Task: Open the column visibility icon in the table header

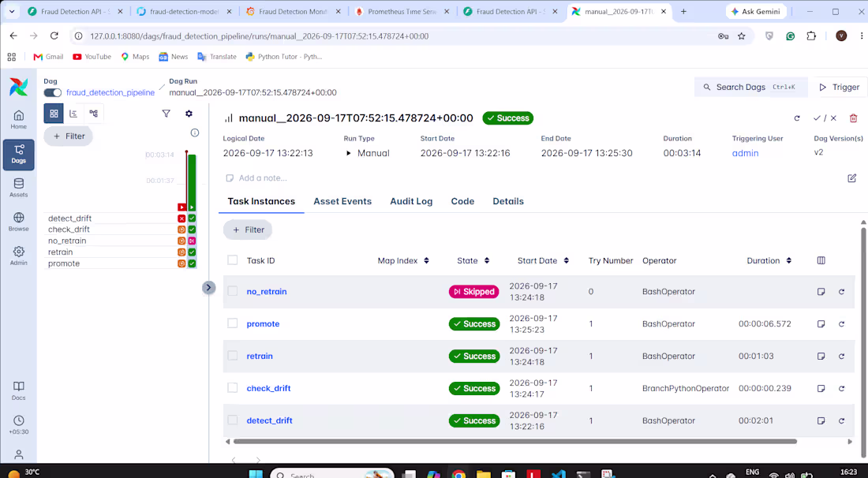Action: click(x=821, y=260)
